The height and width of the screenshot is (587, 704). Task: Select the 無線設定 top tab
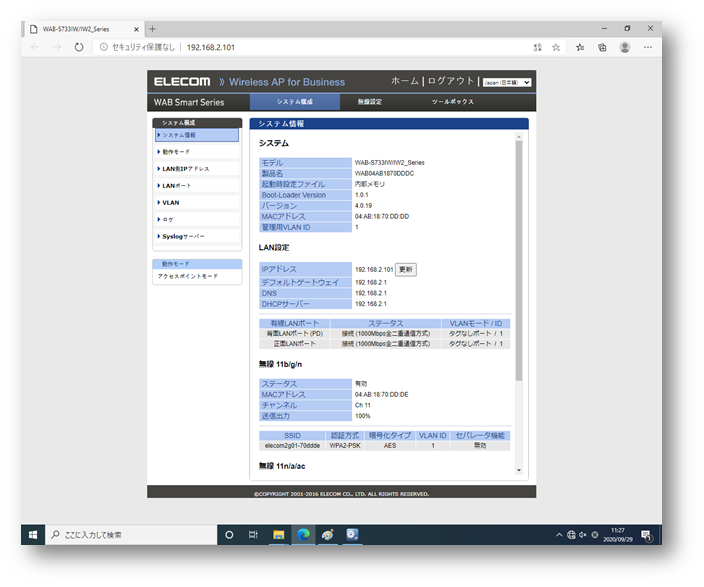(370, 102)
